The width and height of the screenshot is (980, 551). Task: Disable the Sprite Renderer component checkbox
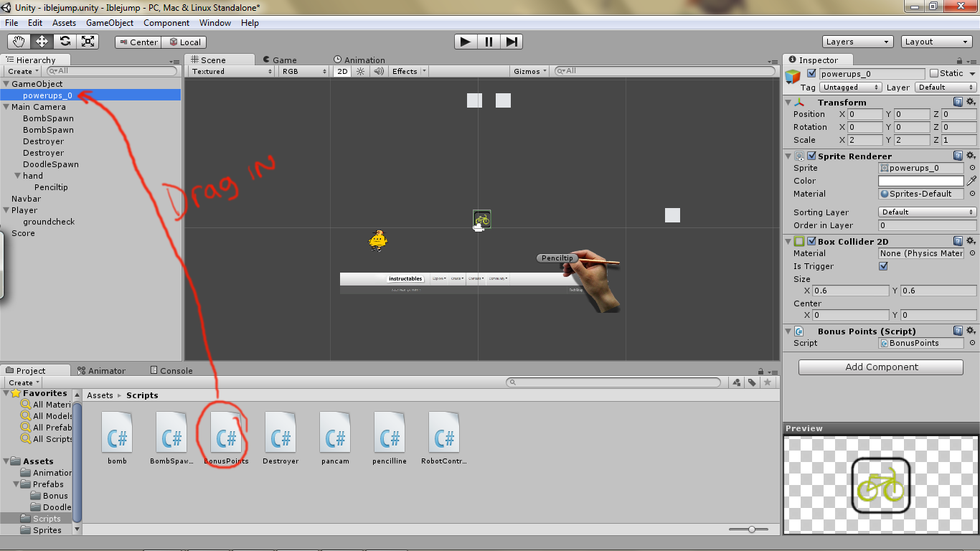coord(811,156)
